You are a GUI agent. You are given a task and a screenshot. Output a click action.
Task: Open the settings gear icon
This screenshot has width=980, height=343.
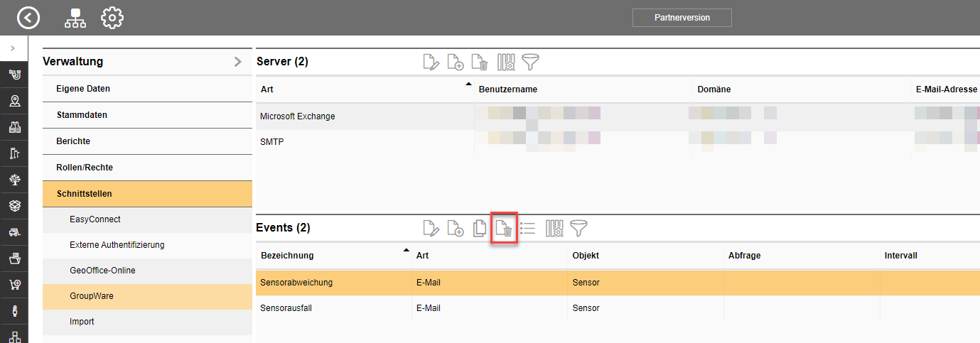[x=112, y=18]
